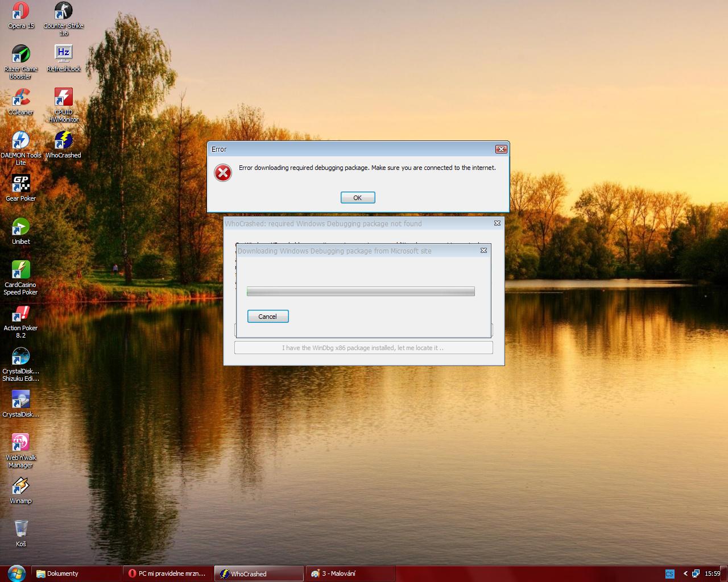The height and width of the screenshot is (582, 728).
Task: Click locate installed WinDbg x86 package button
Action: 363,348
